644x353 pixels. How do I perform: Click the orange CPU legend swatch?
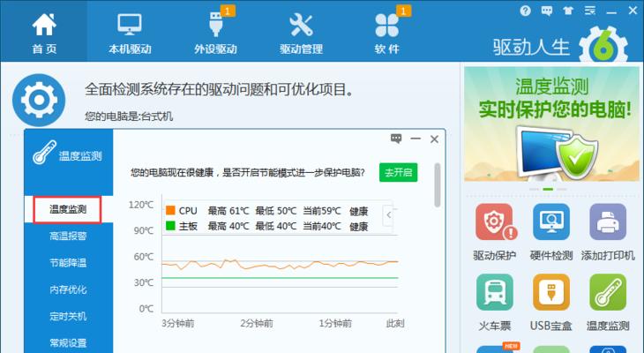170,210
